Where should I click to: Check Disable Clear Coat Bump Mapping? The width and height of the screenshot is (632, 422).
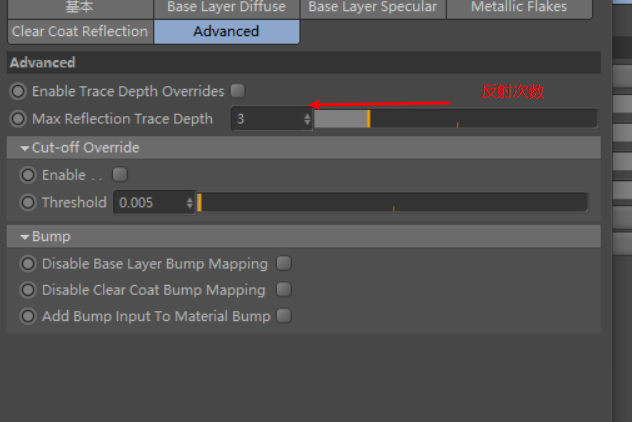coord(284,289)
